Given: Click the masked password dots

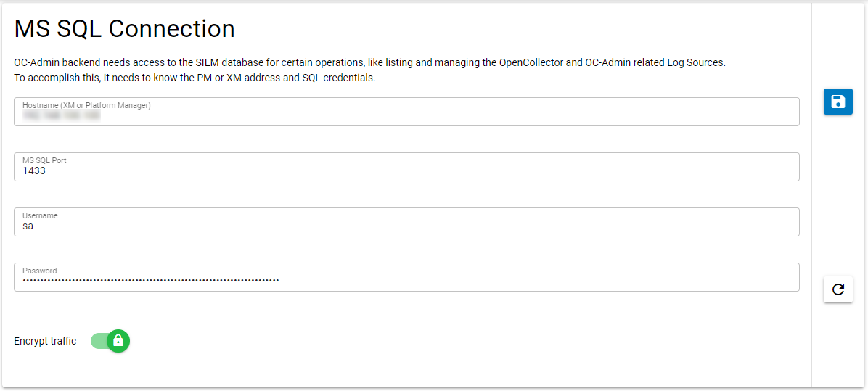Looking at the screenshot, I should point(150,280).
